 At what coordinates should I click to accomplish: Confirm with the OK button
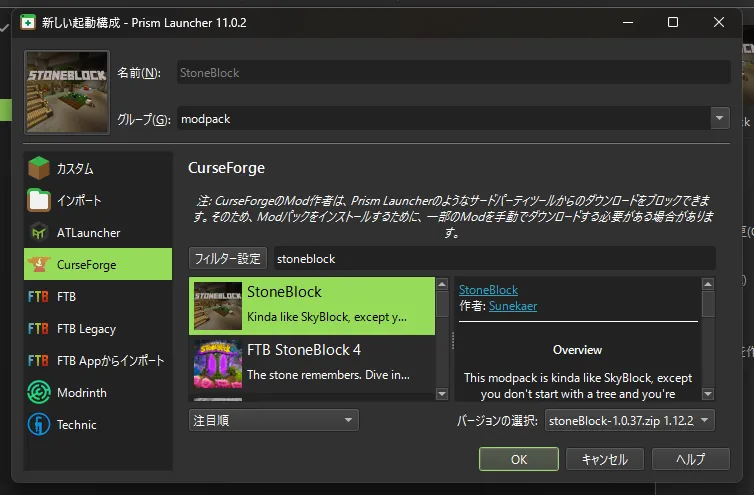(519, 459)
